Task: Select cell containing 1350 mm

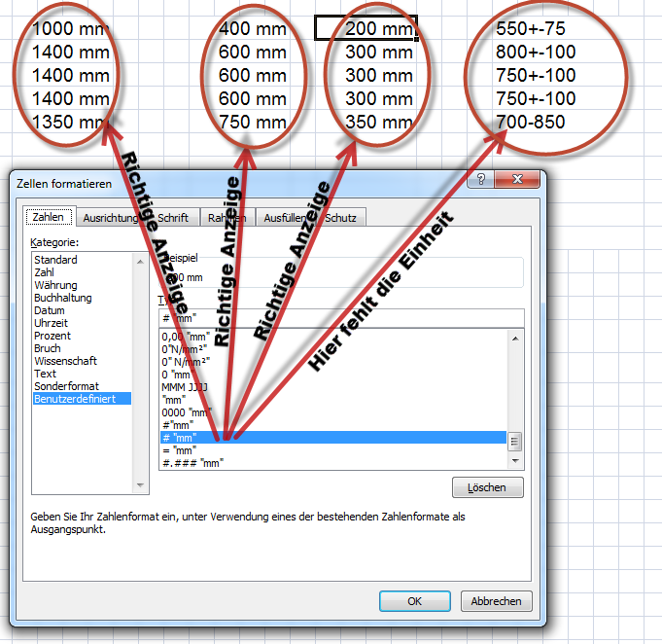Action: 70,122
